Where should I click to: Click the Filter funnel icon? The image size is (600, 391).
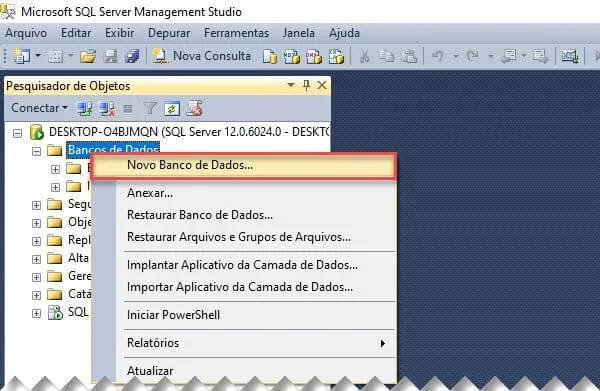coord(150,109)
